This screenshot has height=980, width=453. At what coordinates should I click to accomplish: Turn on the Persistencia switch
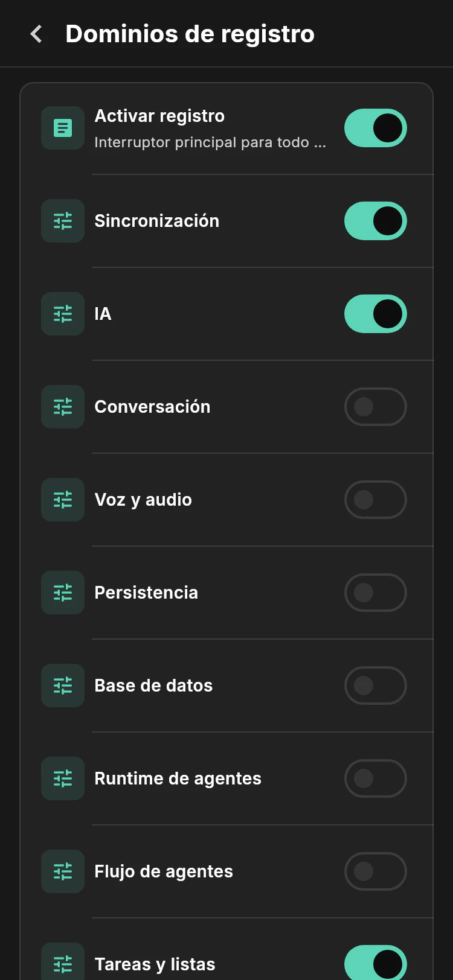376,593
